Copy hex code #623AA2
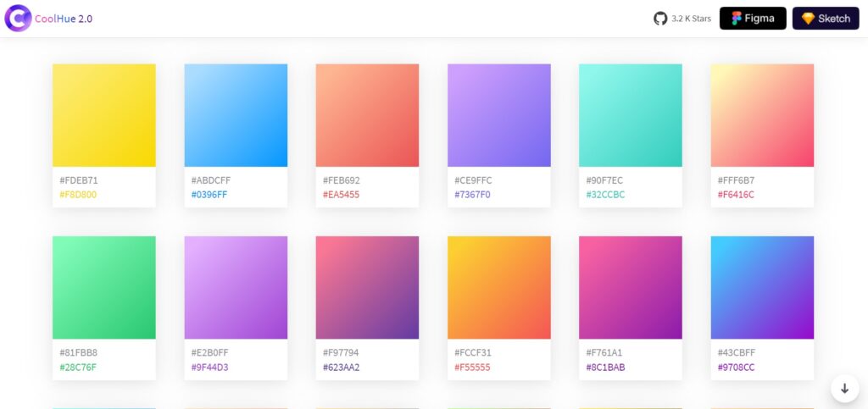The width and height of the screenshot is (868, 409). [x=341, y=367]
